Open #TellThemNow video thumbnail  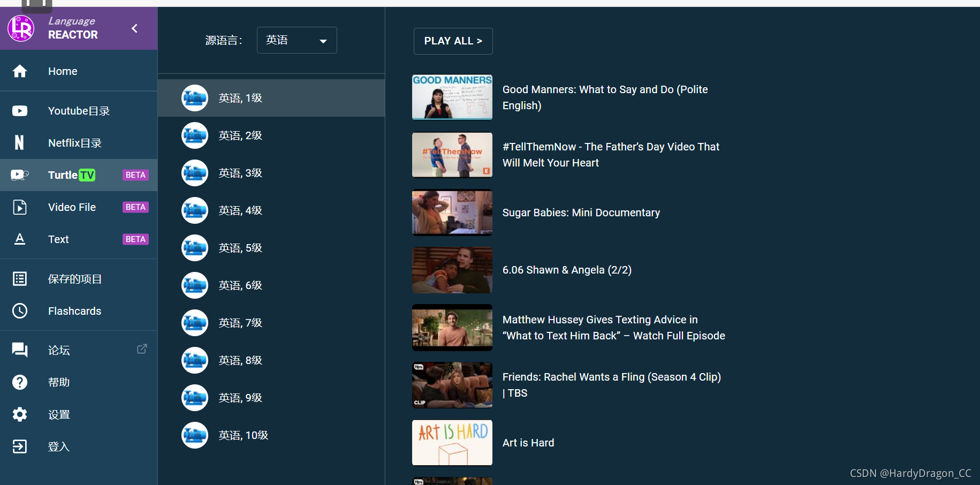click(x=452, y=155)
